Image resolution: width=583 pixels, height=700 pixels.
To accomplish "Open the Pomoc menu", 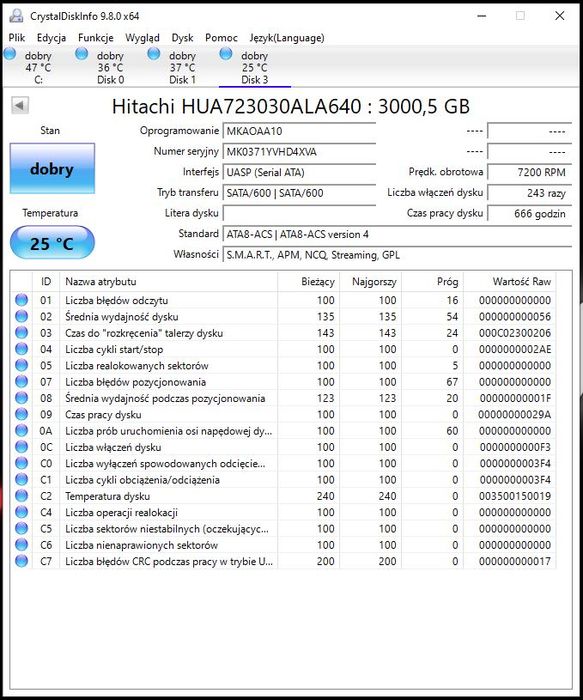I will click(x=221, y=38).
